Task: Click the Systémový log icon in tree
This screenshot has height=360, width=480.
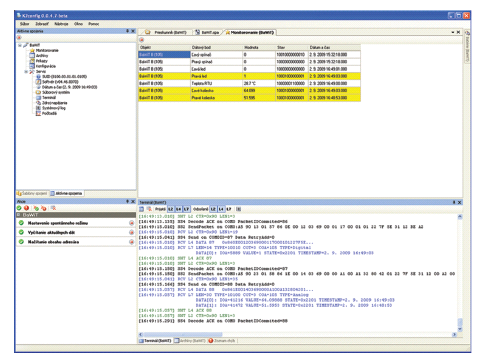Action: point(38,108)
